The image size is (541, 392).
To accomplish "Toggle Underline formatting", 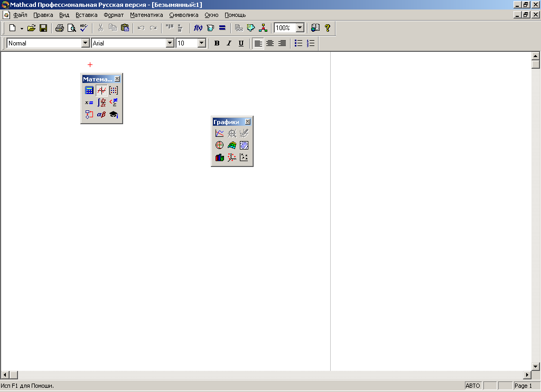I will [241, 43].
